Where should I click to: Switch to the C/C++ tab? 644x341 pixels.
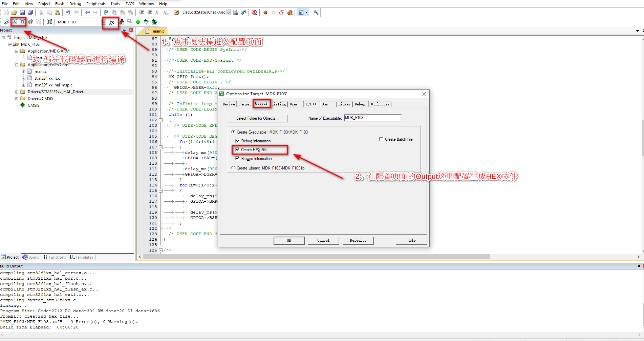311,104
